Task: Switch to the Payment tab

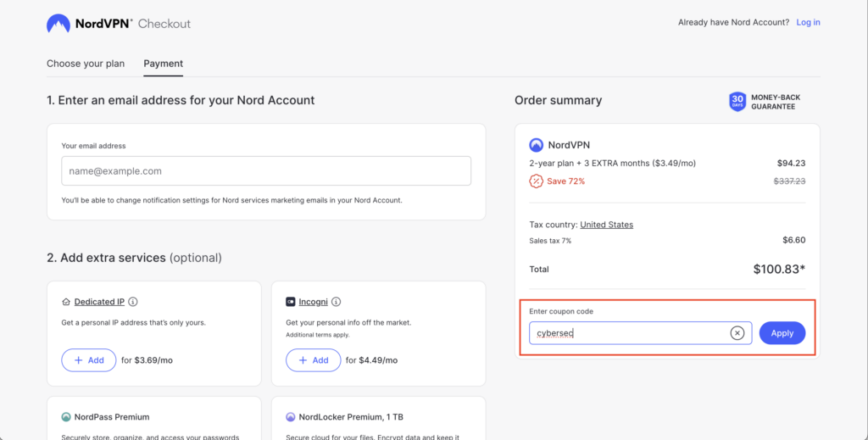Action: click(x=164, y=64)
